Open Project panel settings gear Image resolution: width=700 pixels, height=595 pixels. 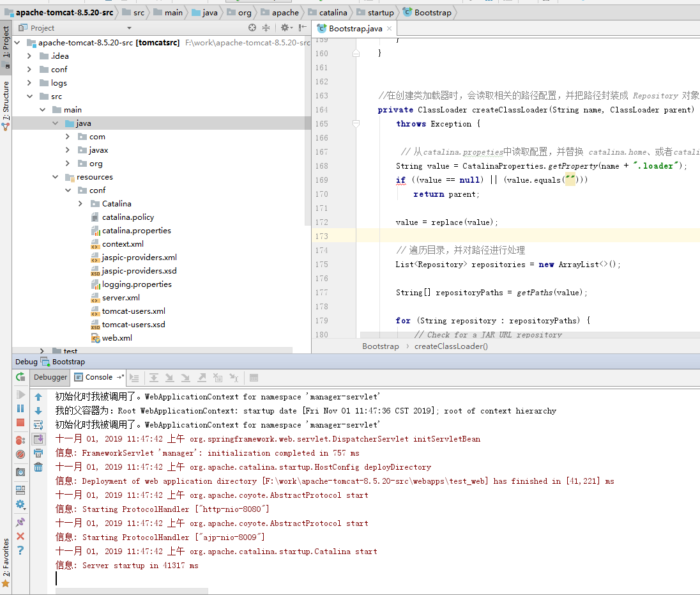[x=286, y=27]
